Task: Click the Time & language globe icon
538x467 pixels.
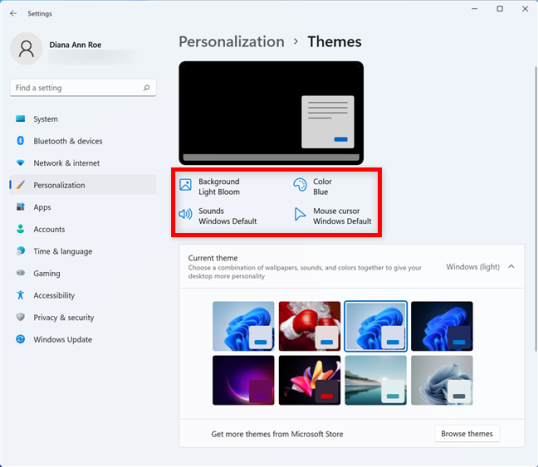Action: coord(21,251)
